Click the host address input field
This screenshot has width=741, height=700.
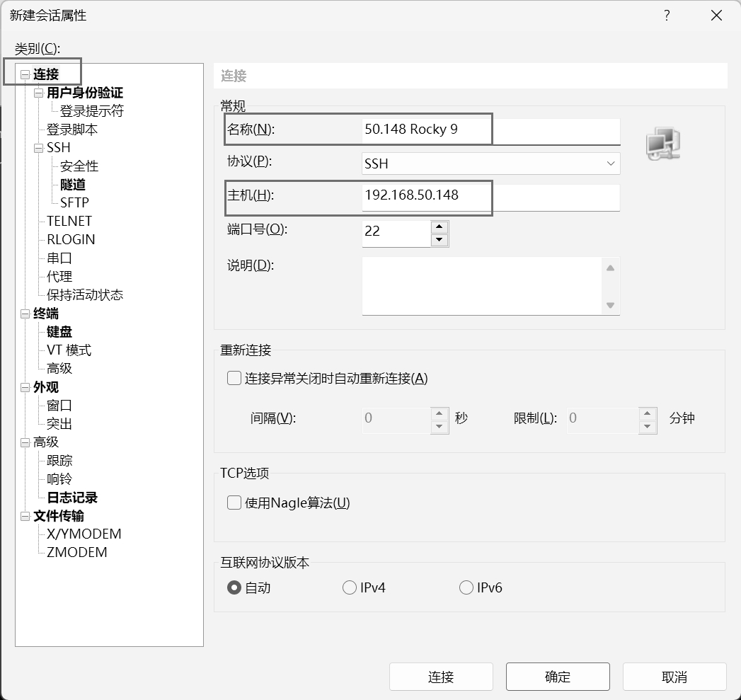coord(490,196)
